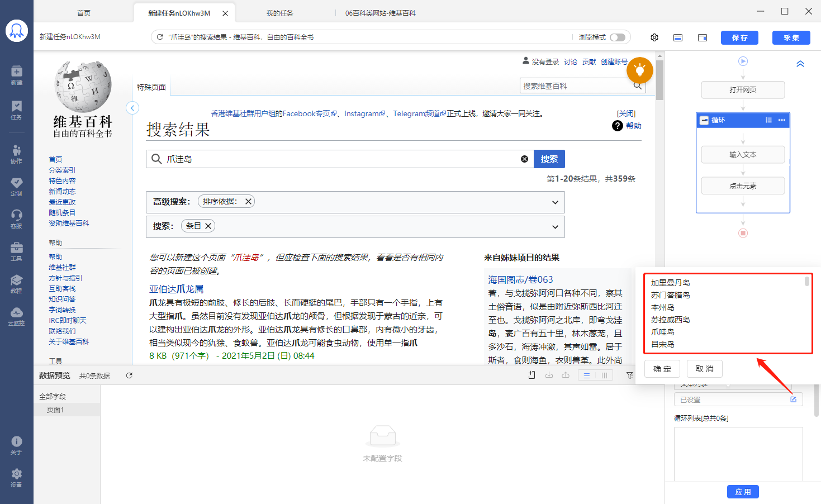
Task: Open 任务 from the left sidebar
Action: coord(17,110)
